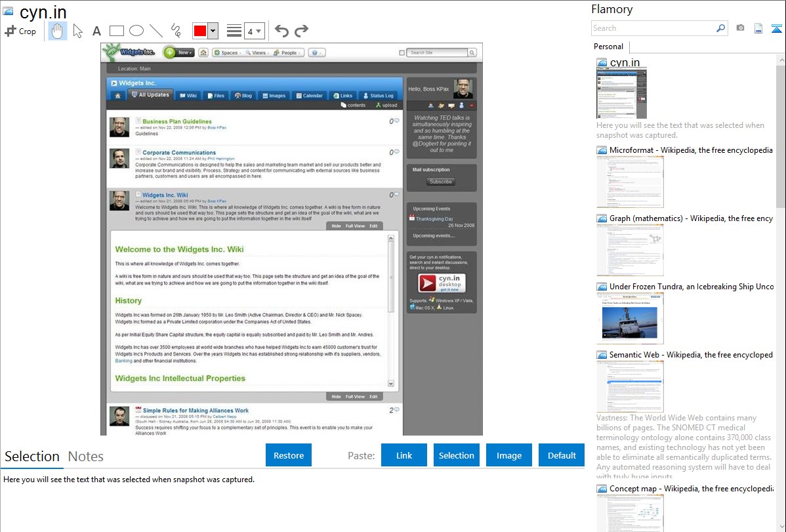The height and width of the screenshot is (532, 786).
Task: Select the freehand scribble tool
Action: tap(175, 31)
